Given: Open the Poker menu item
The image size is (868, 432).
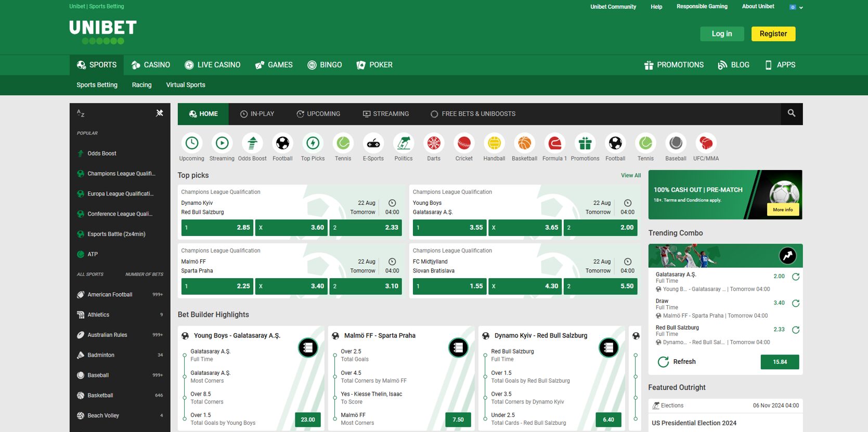Looking at the screenshot, I should click(374, 65).
